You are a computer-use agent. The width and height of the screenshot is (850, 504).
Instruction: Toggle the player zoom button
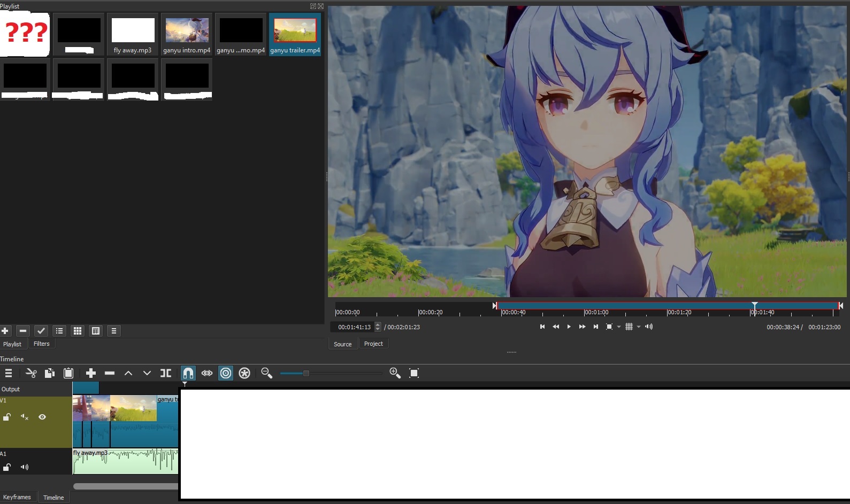click(609, 327)
